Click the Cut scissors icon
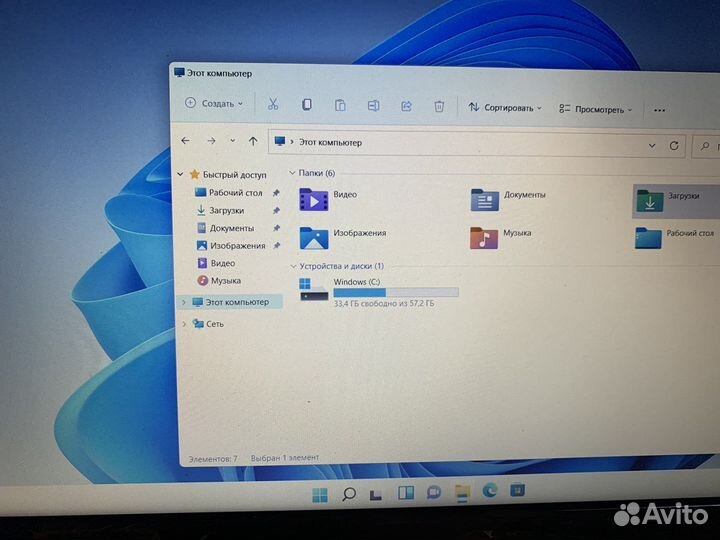The width and height of the screenshot is (720, 540). coord(272,104)
